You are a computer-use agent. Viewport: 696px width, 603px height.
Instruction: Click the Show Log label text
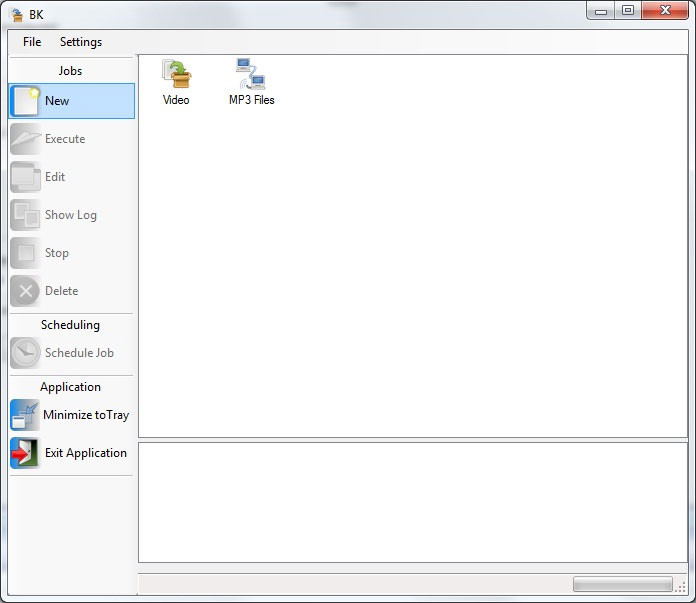71,215
